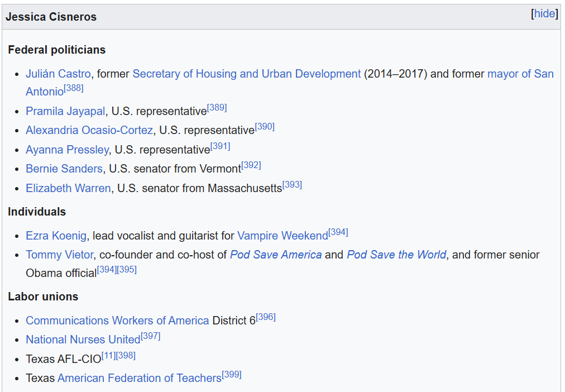Image resolution: width=565 pixels, height=392 pixels.
Task: Open citation reference 391
Action: (x=220, y=146)
